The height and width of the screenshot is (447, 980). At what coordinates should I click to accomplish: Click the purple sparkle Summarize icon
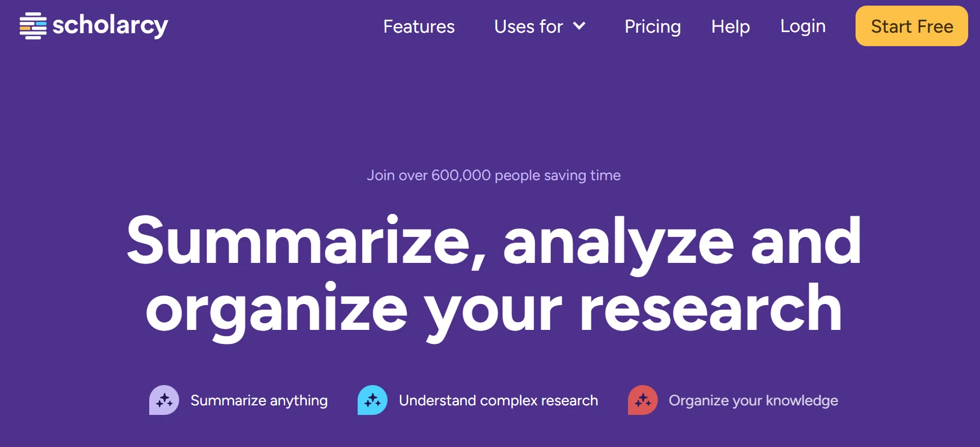click(x=164, y=400)
